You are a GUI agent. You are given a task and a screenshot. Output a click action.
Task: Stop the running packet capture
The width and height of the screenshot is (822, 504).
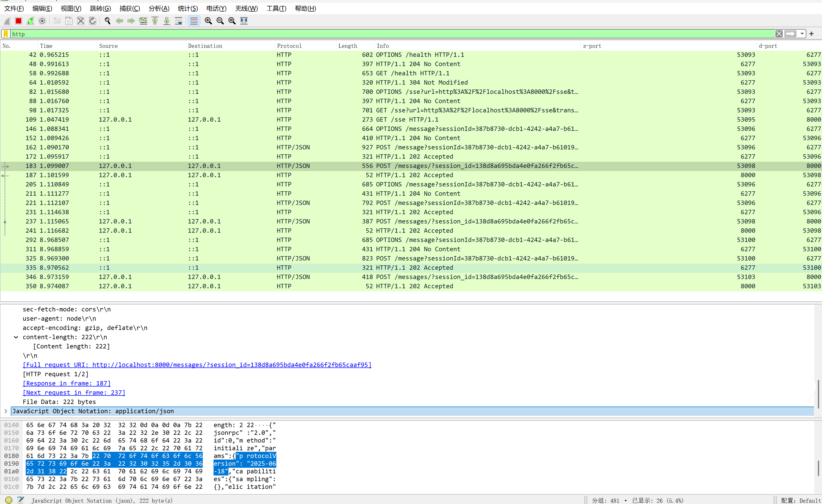click(19, 21)
